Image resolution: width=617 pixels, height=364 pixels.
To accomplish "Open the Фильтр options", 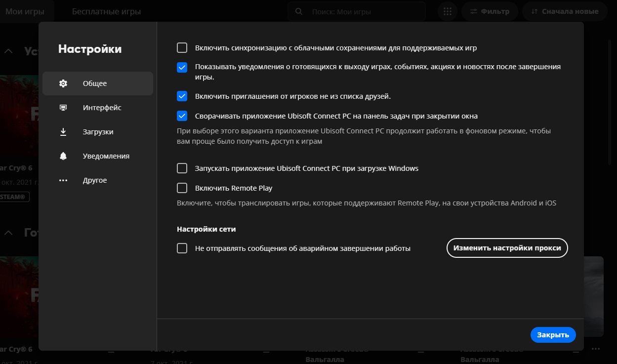I will click(x=489, y=11).
